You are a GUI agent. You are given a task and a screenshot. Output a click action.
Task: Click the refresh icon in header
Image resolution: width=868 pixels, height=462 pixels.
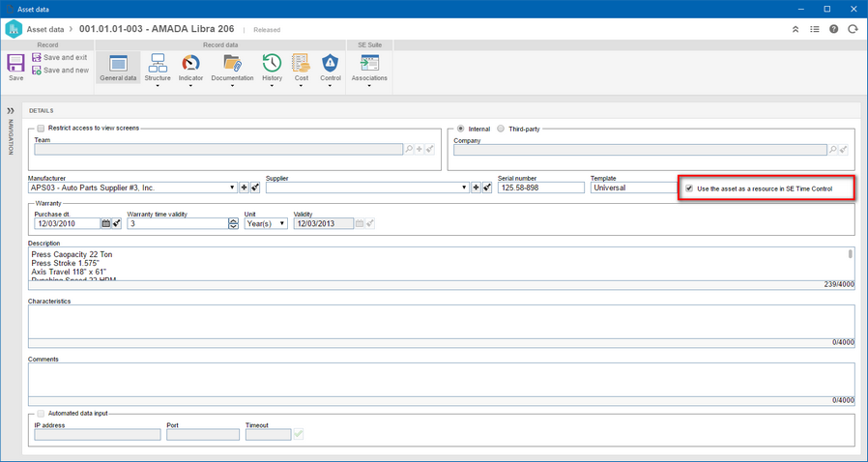click(853, 29)
